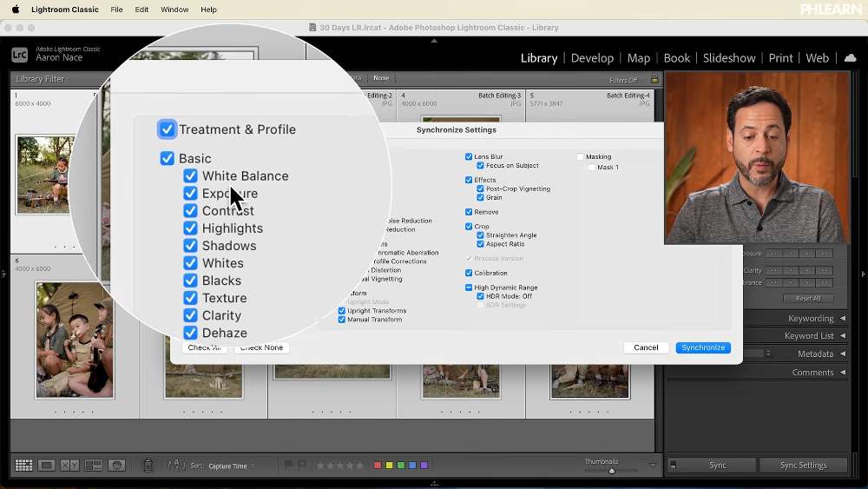This screenshot has height=489, width=868.
Task: Click the Sync Settings button
Action: [x=803, y=466]
